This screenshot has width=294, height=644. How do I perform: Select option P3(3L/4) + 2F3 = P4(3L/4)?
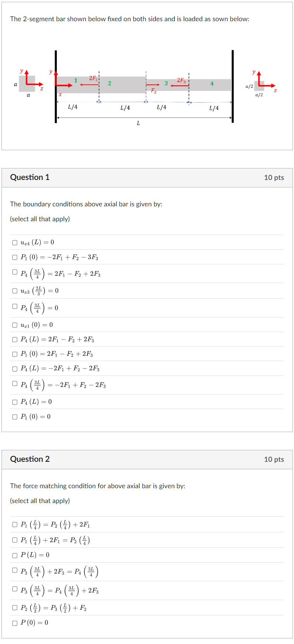pos(14,571)
